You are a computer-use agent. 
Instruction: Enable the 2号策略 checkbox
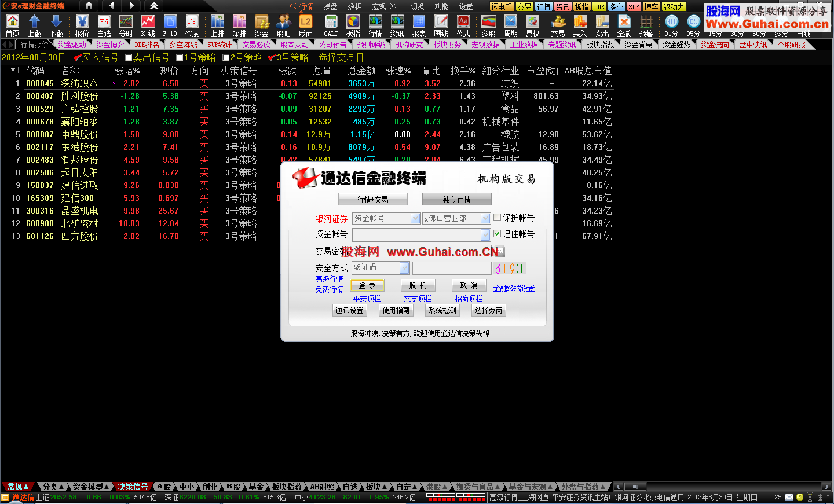click(x=226, y=57)
